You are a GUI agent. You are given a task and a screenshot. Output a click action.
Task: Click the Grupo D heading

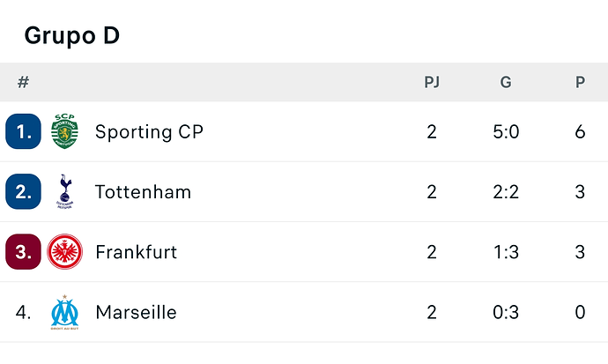[x=72, y=35]
